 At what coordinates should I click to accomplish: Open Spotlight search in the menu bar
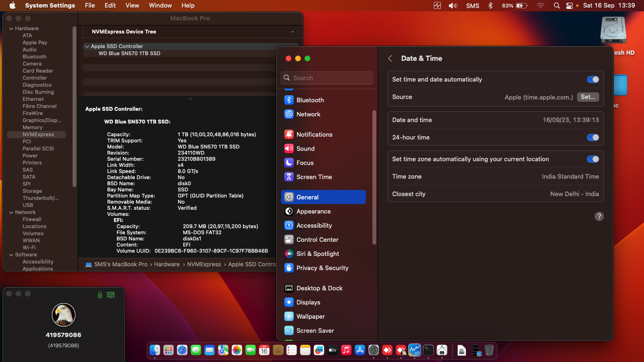click(x=557, y=6)
